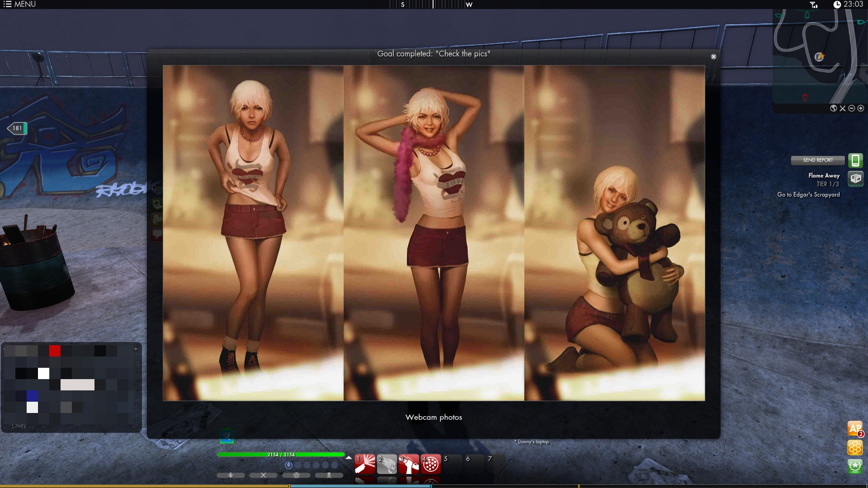868x488 pixels.
Task: Zoom out the minimap with minus
Action: 852,108
